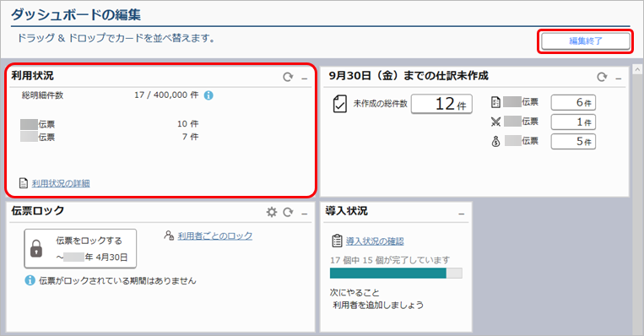Click clipboard icon beside 導入状況の確認
The image size is (644, 336).
tap(337, 241)
